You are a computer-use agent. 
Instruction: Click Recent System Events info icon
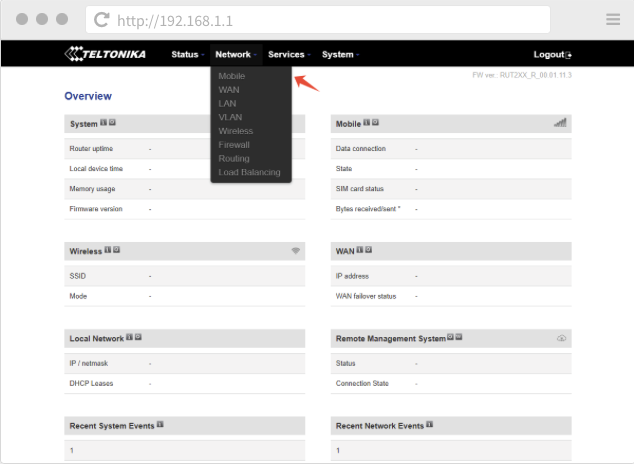[160, 424]
